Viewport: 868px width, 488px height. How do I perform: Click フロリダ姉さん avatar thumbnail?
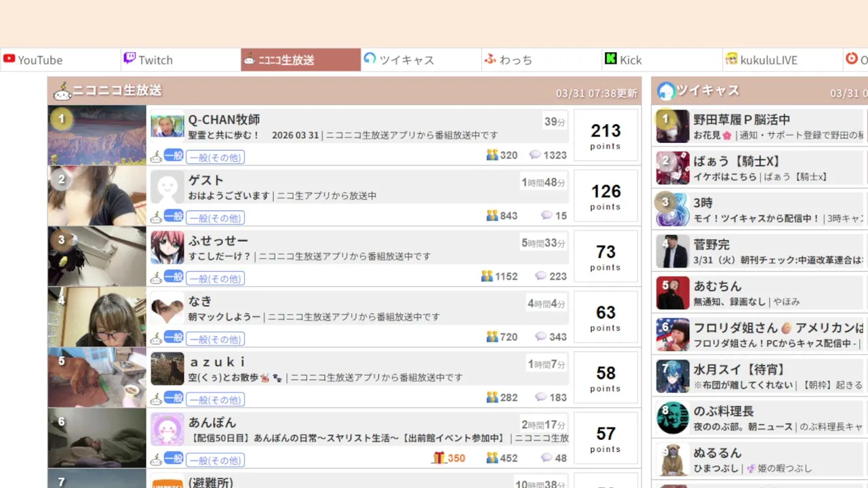673,335
